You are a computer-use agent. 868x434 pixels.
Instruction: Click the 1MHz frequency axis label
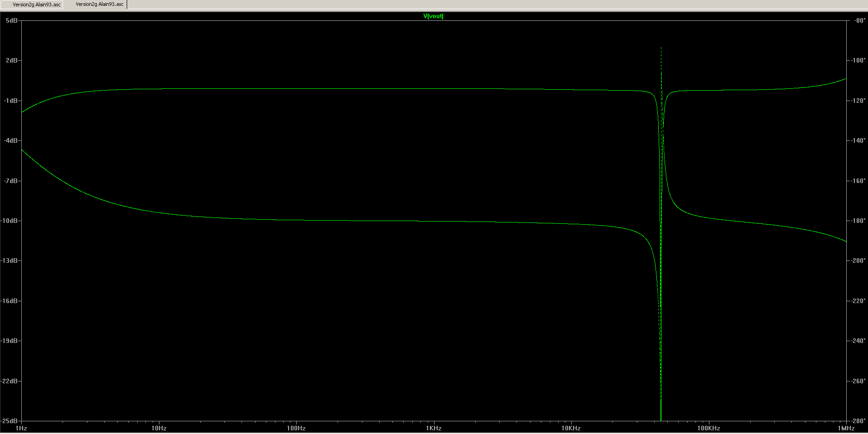[x=846, y=428]
